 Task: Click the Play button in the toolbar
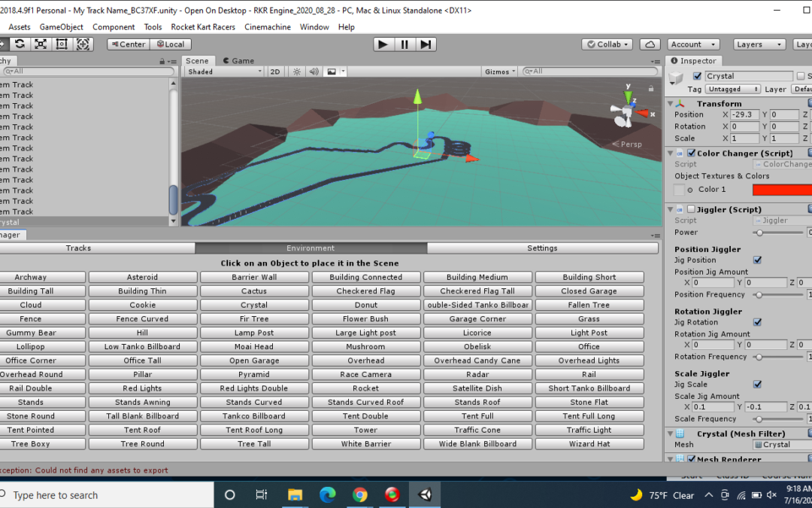pos(383,44)
